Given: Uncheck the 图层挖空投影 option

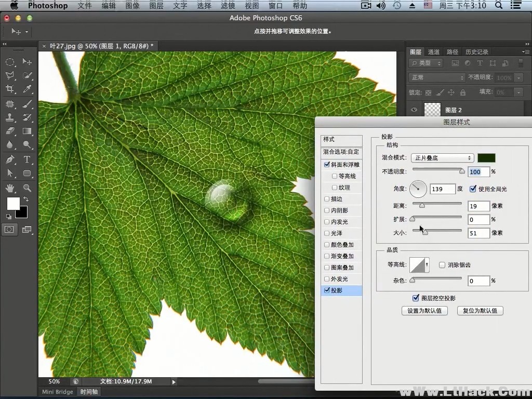Looking at the screenshot, I should tap(416, 298).
